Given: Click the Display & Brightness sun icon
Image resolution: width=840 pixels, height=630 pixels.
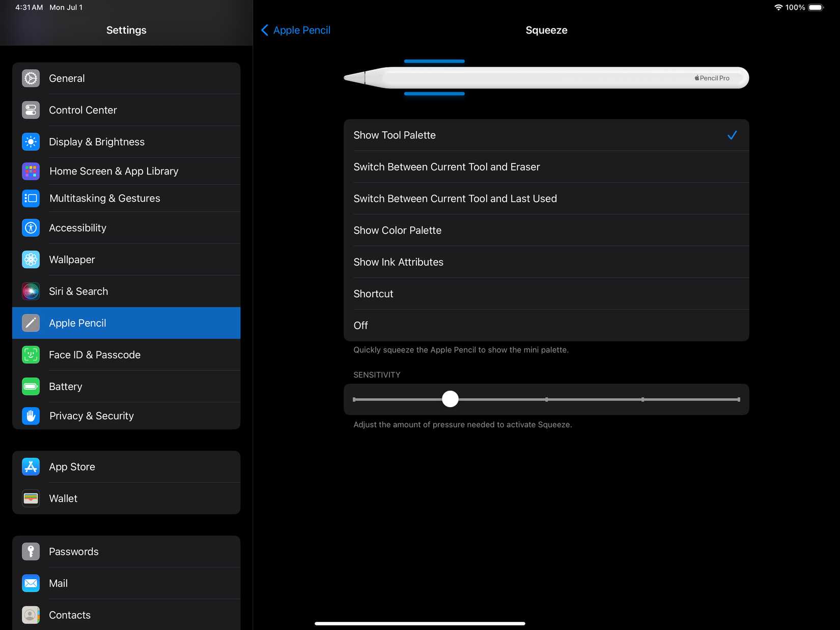Looking at the screenshot, I should pos(31,141).
